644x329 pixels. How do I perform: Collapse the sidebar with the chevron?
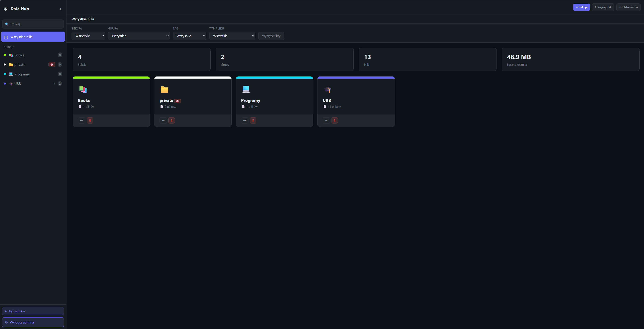pyautogui.click(x=60, y=9)
